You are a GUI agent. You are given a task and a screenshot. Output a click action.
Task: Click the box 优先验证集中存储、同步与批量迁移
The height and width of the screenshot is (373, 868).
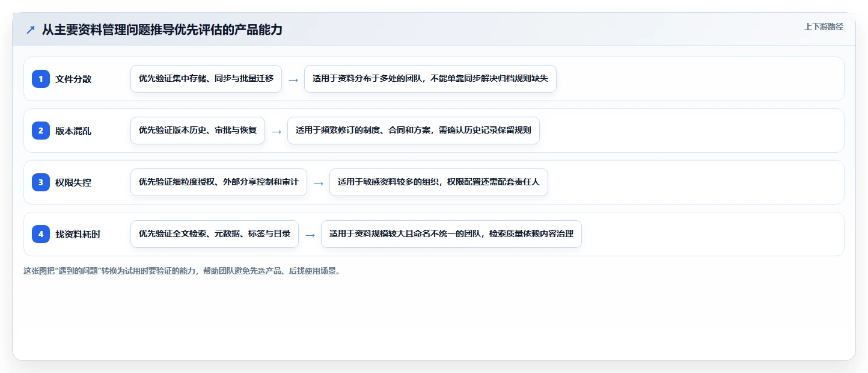coord(206,79)
